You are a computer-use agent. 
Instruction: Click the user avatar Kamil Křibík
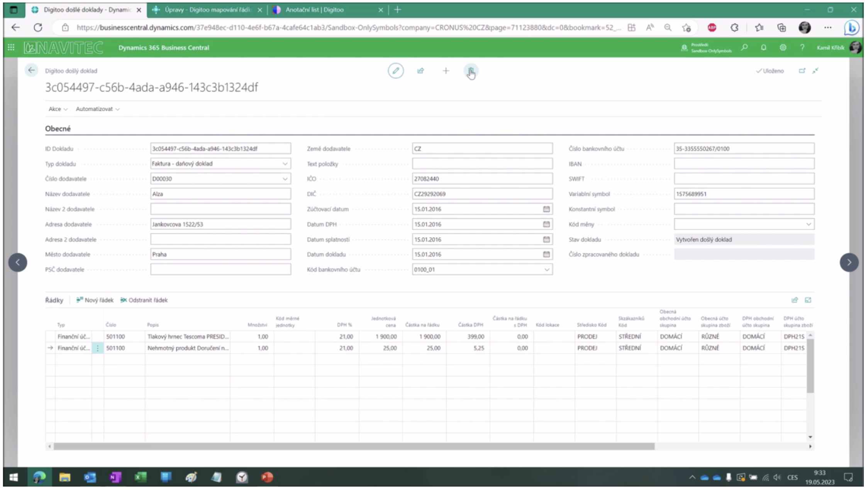855,47
